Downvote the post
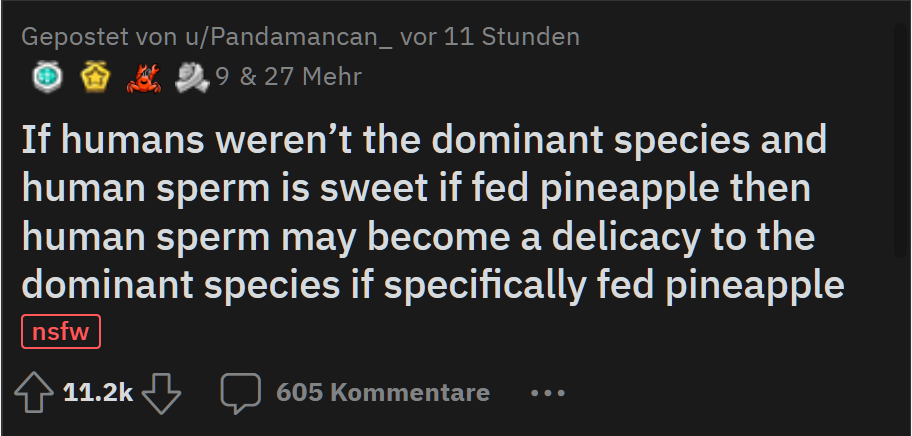The width and height of the screenshot is (912, 436). [162, 393]
